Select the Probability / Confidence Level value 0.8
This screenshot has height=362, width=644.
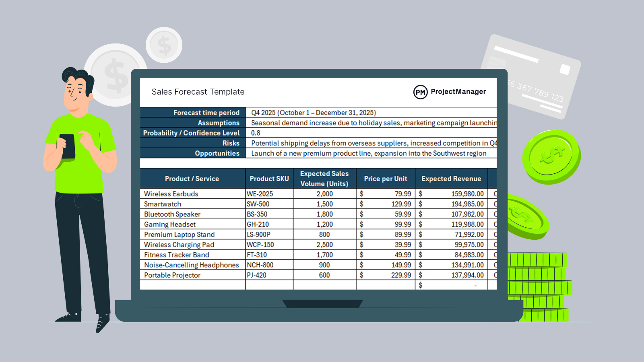[x=256, y=133]
